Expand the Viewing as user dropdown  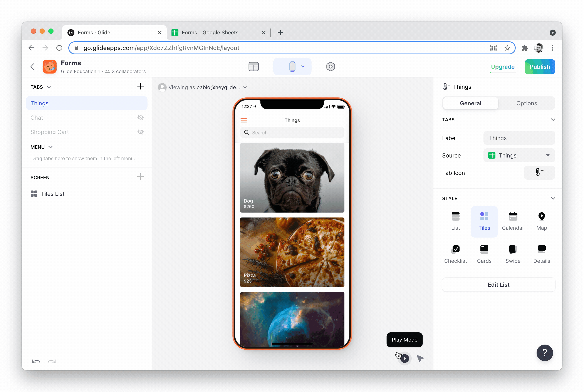[245, 87]
